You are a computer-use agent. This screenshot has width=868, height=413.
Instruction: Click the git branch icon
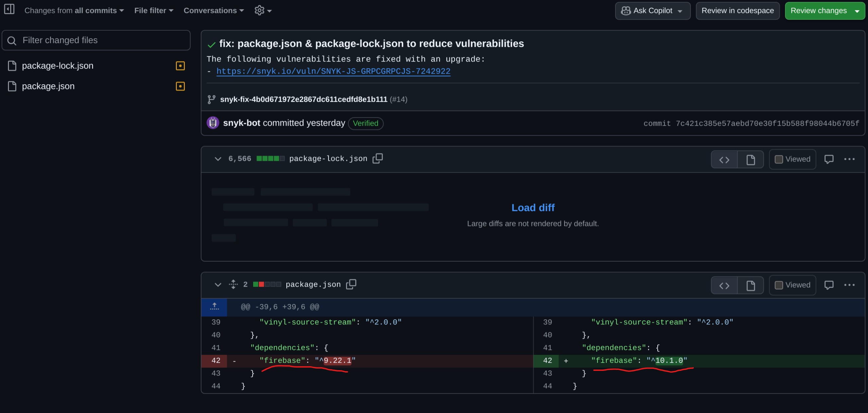211,100
